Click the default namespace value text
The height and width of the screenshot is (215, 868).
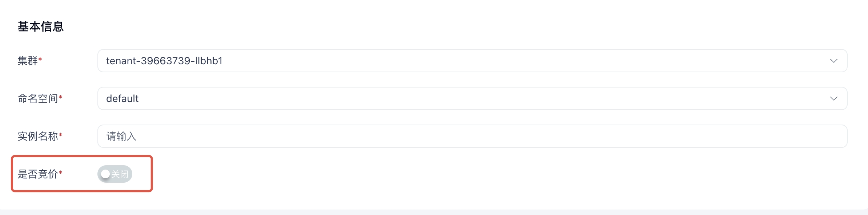(x=122, y=98)
